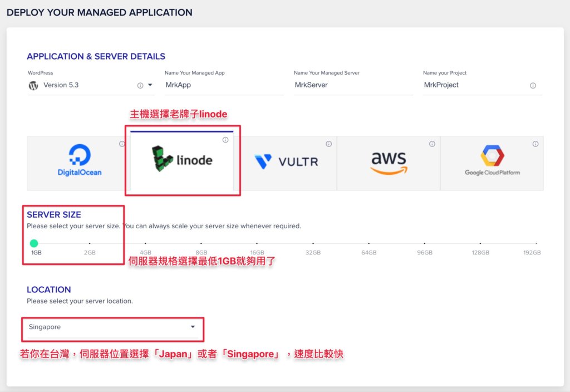Click info icon beside WordPress Version 5.3
Viewport: 570px width, 392px height.
tap(140, 85)
